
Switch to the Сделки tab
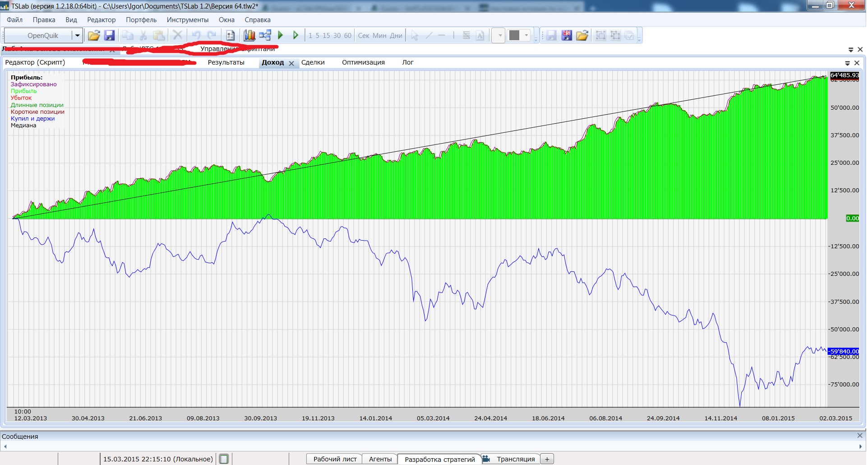coord(313,63)
